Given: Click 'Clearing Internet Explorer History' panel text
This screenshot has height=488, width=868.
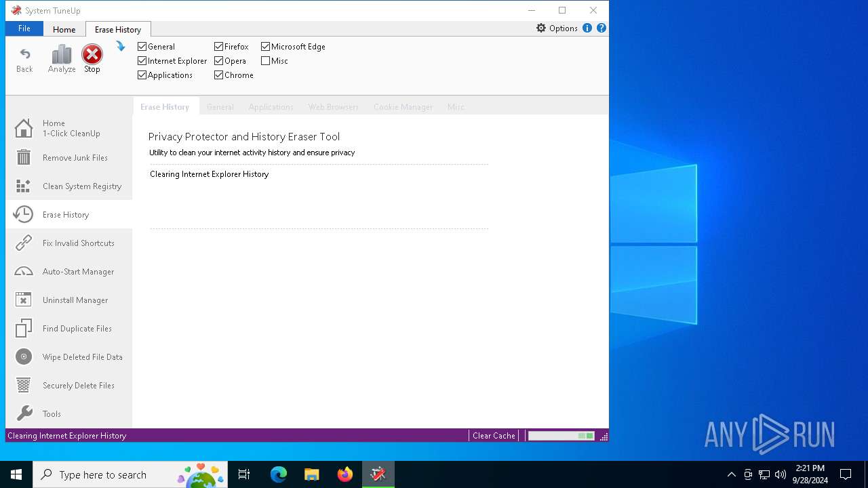Looking at the screenshot, I should 209,174.
